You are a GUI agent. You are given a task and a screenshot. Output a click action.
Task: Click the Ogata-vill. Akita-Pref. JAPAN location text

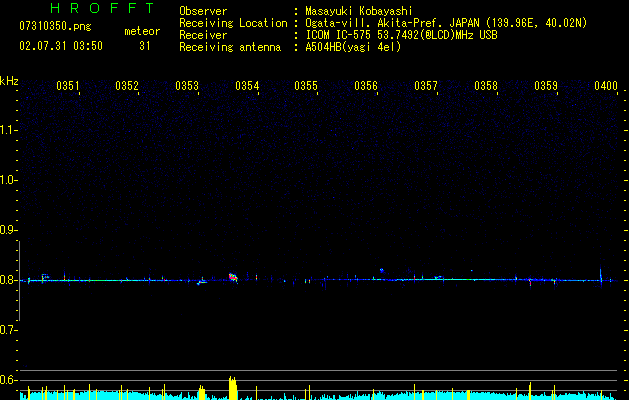446,23
